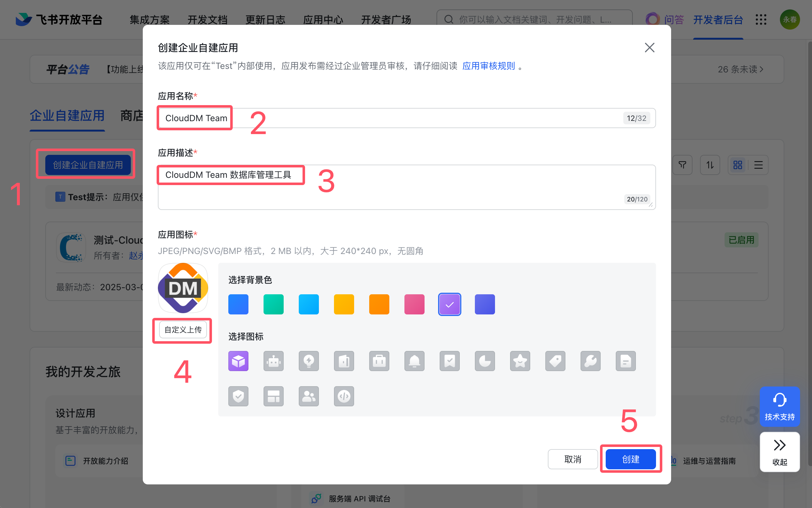This screenshot has width=812, height=508.
Task: Select the people group icon
Action: (309, 397)
